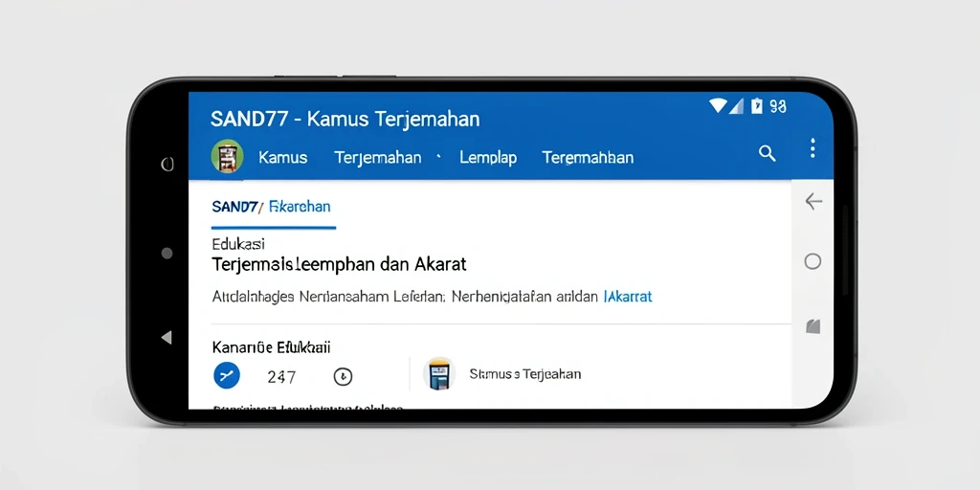Follow the blue Akarrat link
The width and height of the screenshot is (980, 490).
coord(628,297)
